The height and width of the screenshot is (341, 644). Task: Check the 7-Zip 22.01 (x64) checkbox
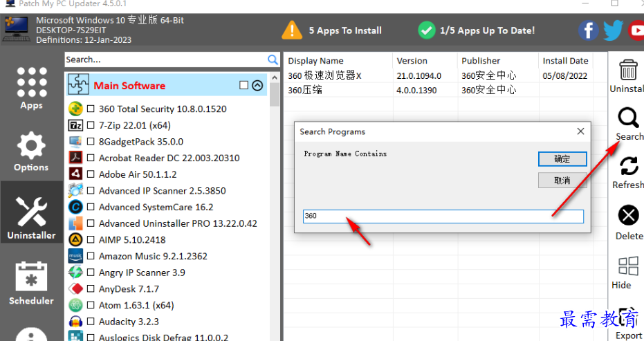[x=91, y=125]
